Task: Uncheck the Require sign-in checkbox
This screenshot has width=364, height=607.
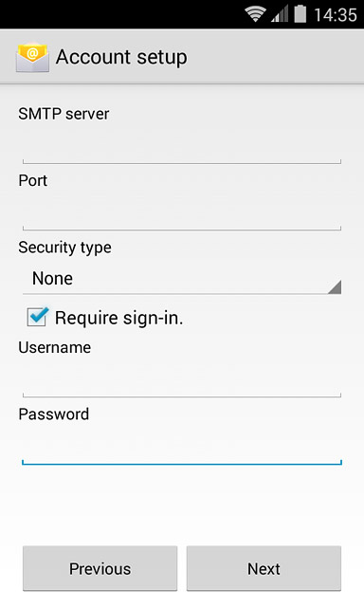Action: coord(37,317)
